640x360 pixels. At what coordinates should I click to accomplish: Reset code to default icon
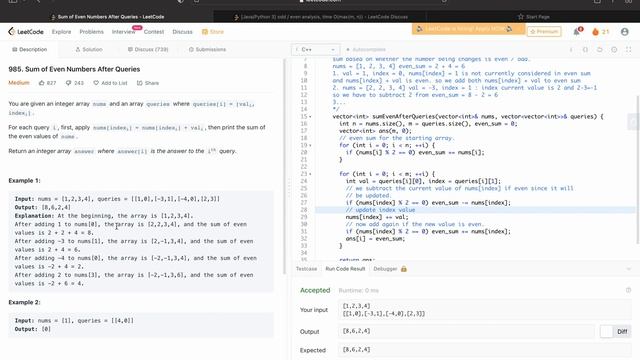(600, 49)
